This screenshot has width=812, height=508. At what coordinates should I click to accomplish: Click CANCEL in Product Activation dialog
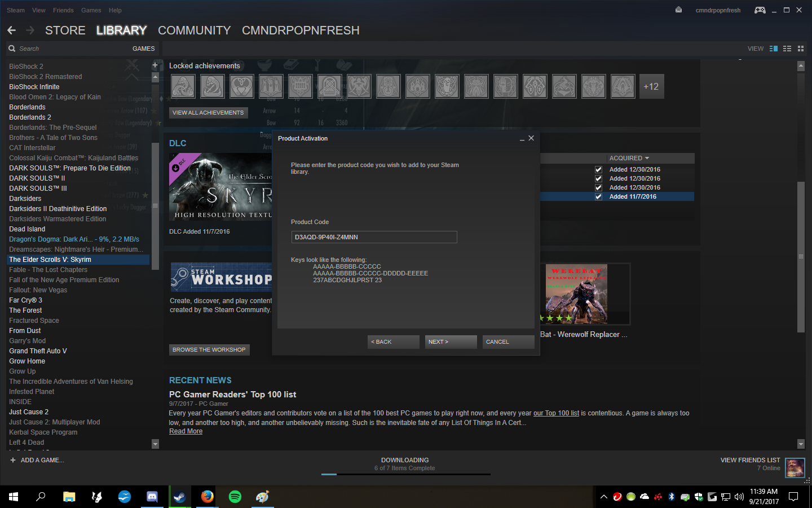pyautogui.click(x=509, y=342)
